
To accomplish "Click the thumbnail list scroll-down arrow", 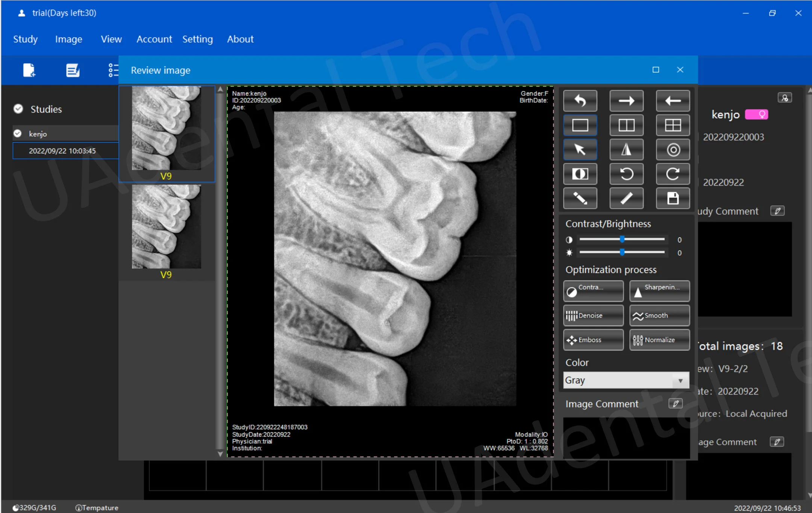I will point(220,454).
